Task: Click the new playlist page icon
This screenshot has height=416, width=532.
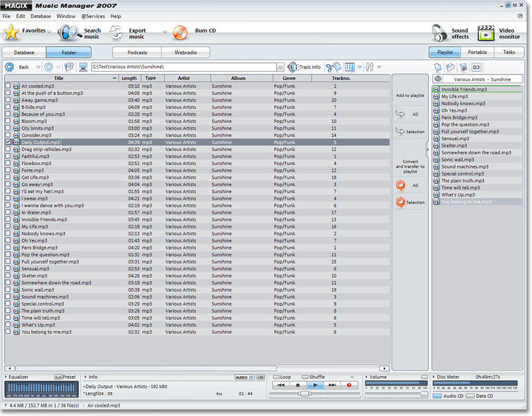Action: coord(438,67)
